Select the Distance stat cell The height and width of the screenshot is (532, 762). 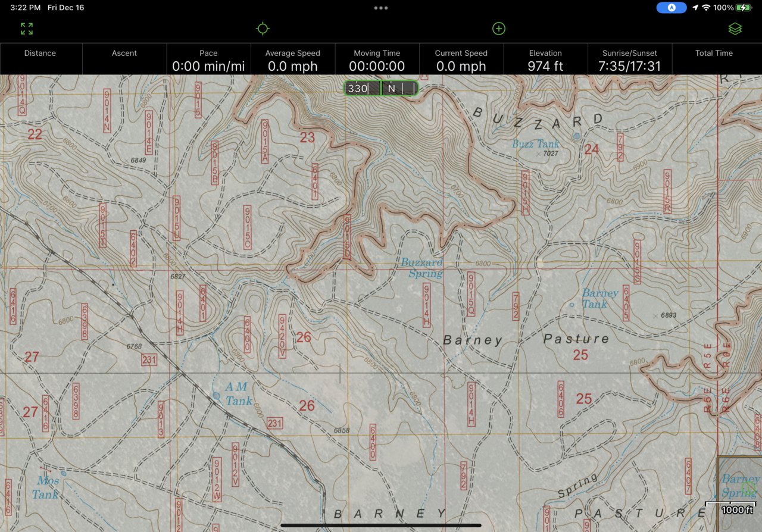[x=40, y=59]
